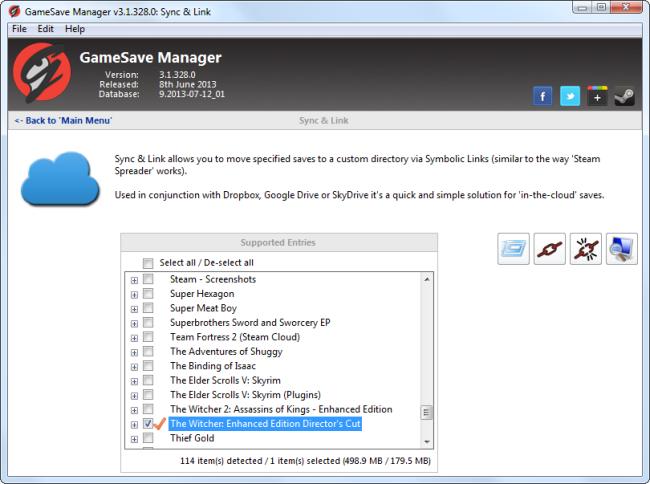The width and height of the screenshot is (650, 484).
Task: Expand the Steam - Screenshots tree node
Action: tap(134, 281)
